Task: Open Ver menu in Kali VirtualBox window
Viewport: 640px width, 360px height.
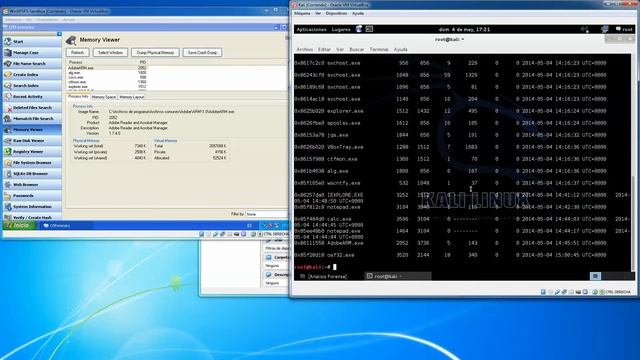Action: click(x=318, y=13)
